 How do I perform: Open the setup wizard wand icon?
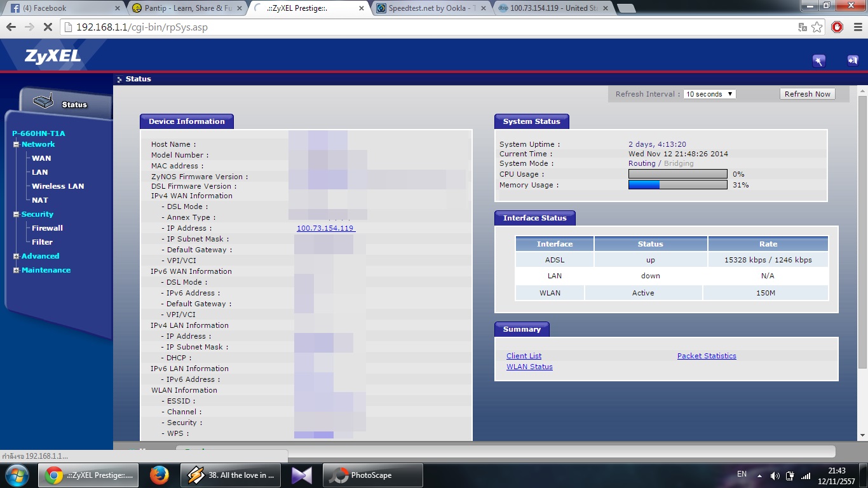coord(819,61)
